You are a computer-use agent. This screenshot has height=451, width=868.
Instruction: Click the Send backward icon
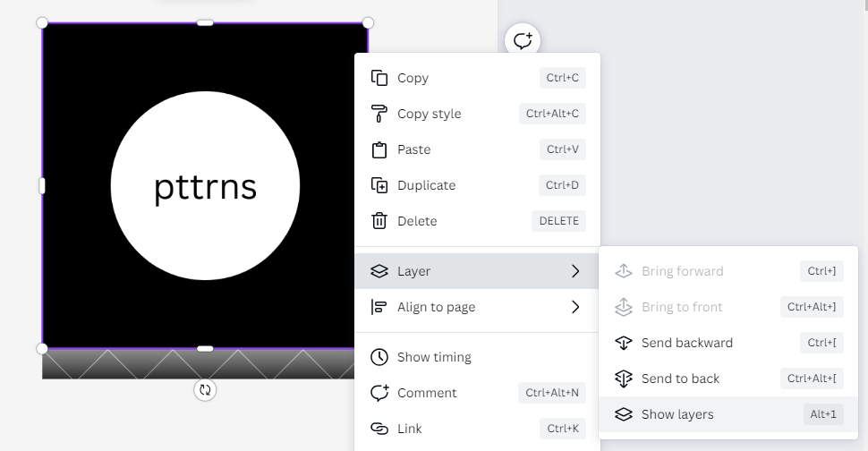[624, 343]
